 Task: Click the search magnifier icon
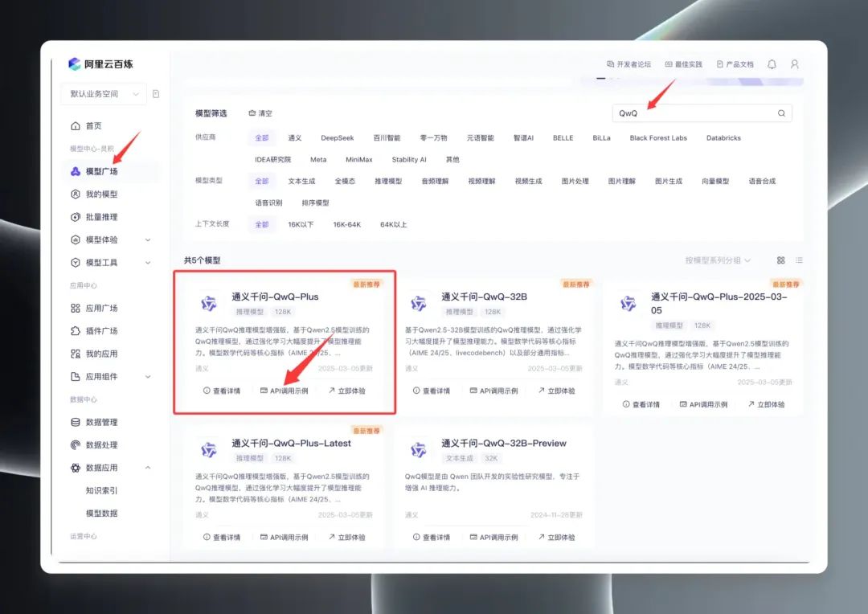[x=781, y=113]
